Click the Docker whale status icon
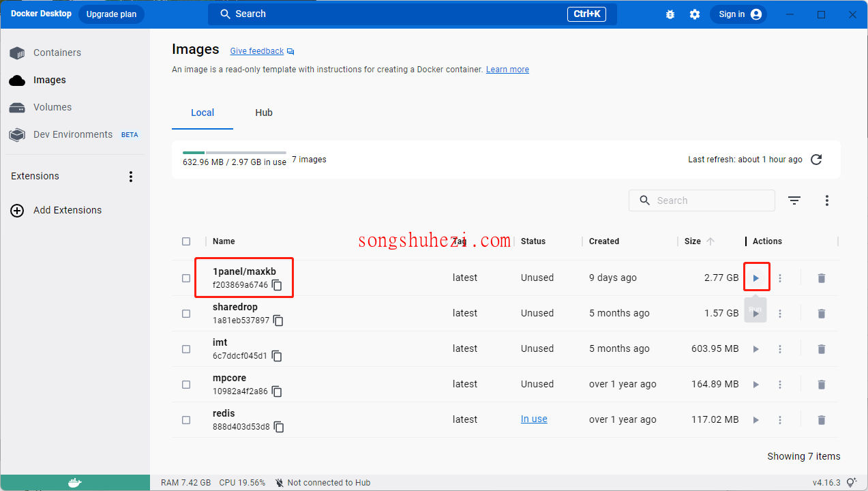The width and height of the screenshot is (868, 491). point(75,483)
